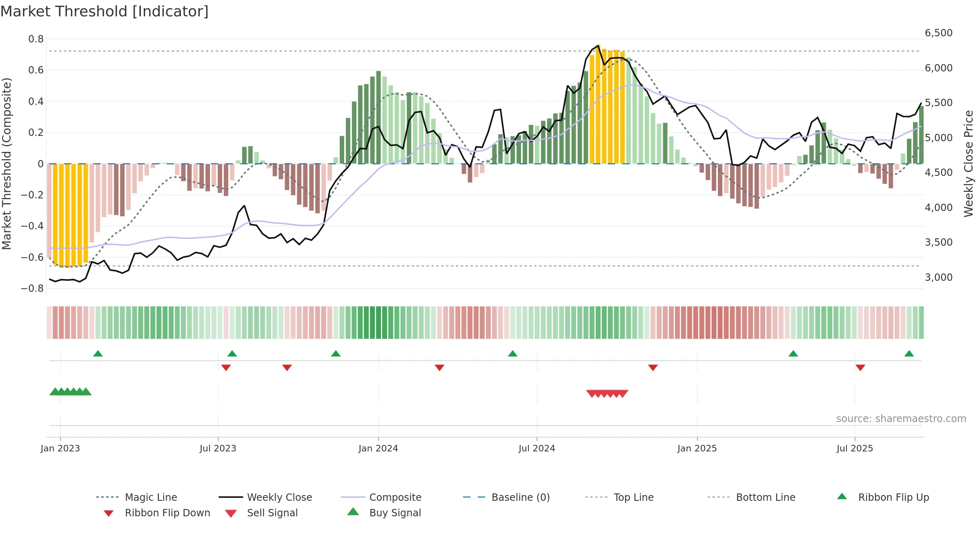Toggle the Top Line legend entry
The image size is (980, 551).
click(619, 497)
